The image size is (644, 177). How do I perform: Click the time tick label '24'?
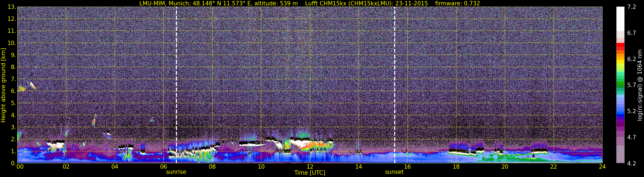[602, 167]
